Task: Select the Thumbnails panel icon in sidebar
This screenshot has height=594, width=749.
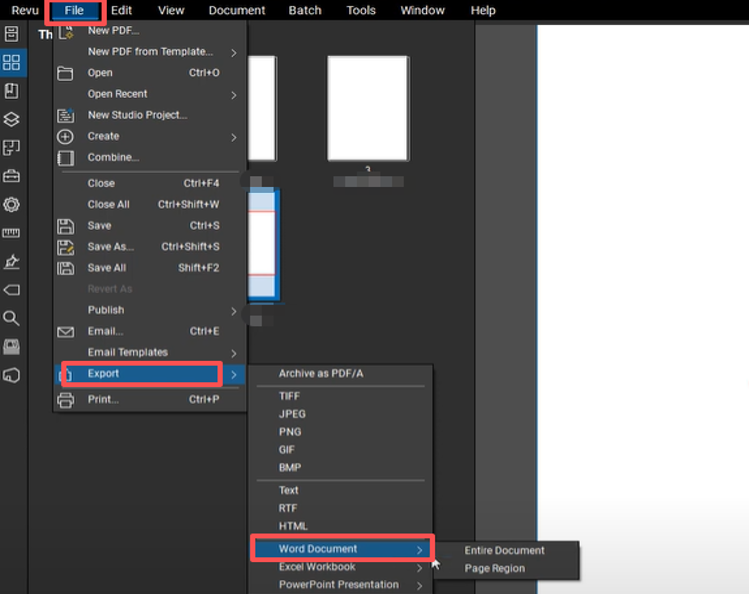Action: pos(11,63)
